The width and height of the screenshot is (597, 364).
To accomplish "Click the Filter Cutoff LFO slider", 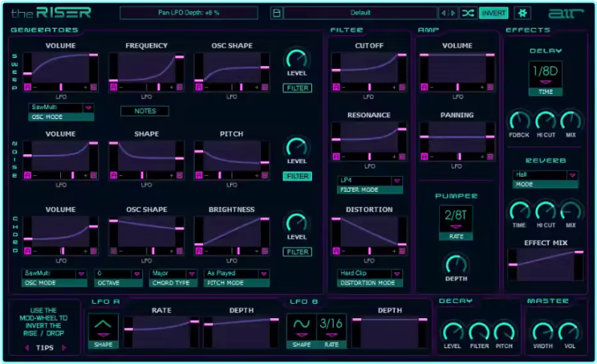I will tap(368, 87).
